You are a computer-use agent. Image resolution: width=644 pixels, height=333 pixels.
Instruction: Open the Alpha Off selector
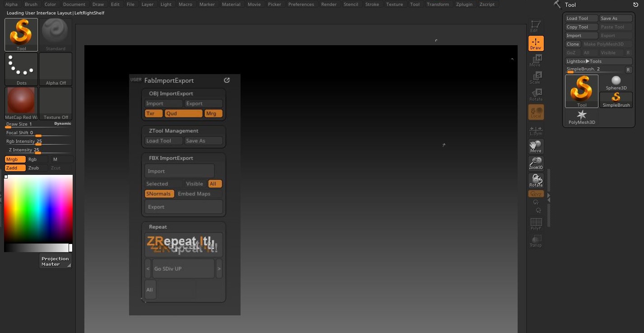click(x=56, y=69)
